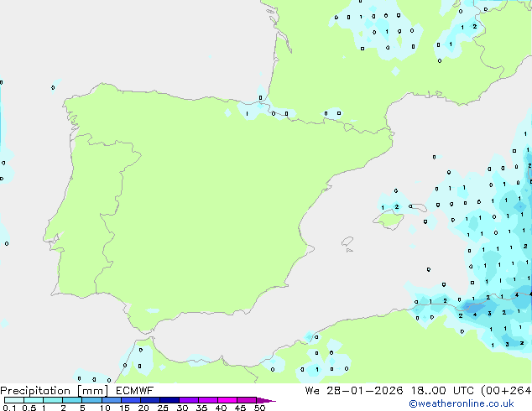Click the 0.1–0.5 mm legend color swatch
Screen dimensions: 532x411
(x=14, y=400)
